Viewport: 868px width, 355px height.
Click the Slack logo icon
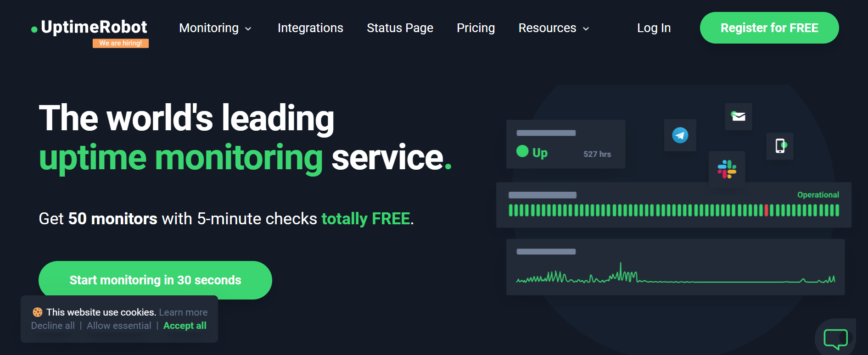click(727, 169)
